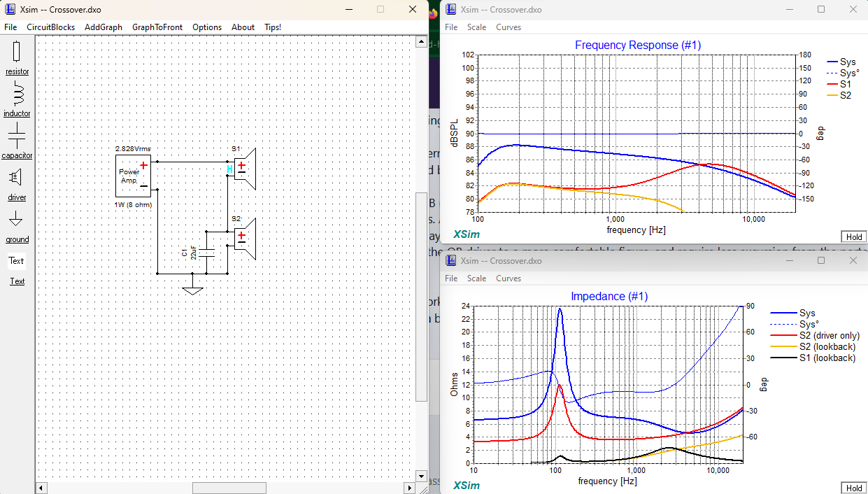Screen dimensions: 868x494
Task: Select the driver speaker component icon
Action: pyautogui.click(x=17, y=177)
